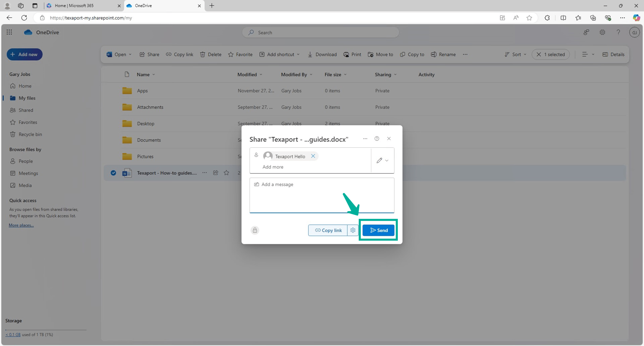Deselect the Texaport How-to guides file checkbox
This screenshot has width=644, height=346.
tap(113, 173)
